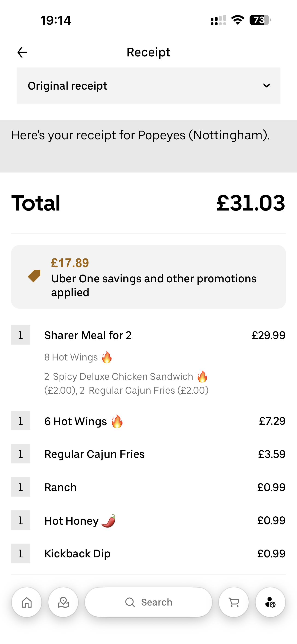Tap the £31.03 total amount

(250, 203)
